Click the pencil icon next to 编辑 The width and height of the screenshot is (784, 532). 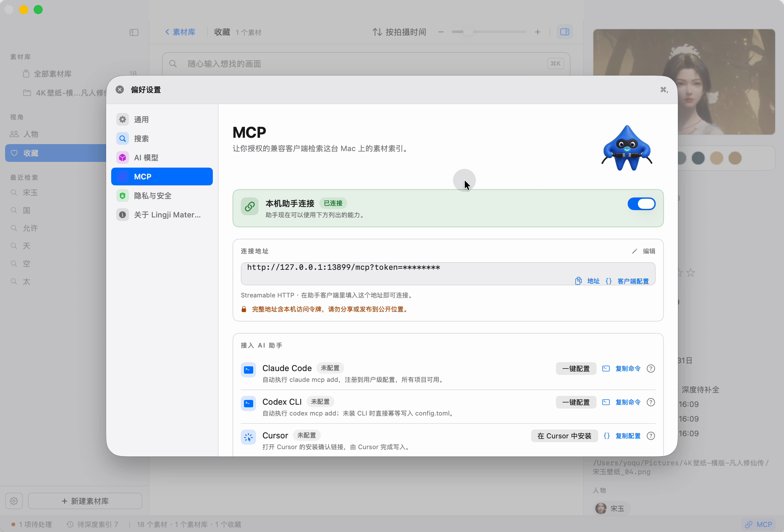click(634, 251)
